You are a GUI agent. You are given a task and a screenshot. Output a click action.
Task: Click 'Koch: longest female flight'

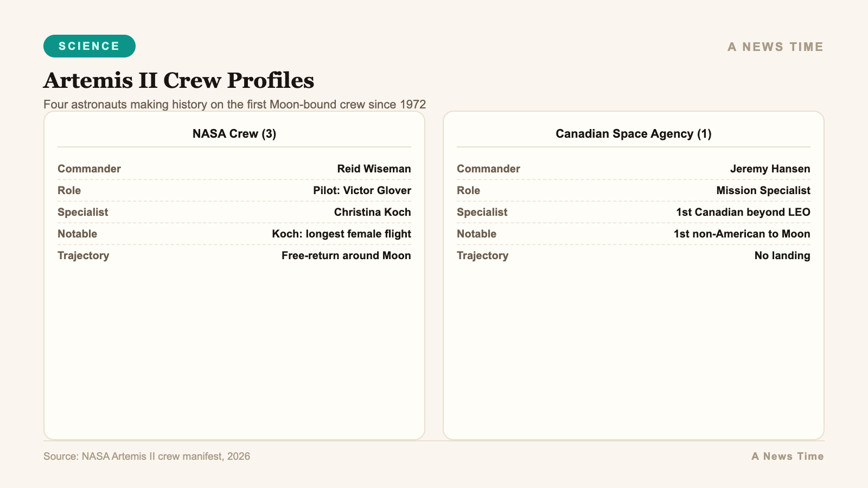click(341, 234)
